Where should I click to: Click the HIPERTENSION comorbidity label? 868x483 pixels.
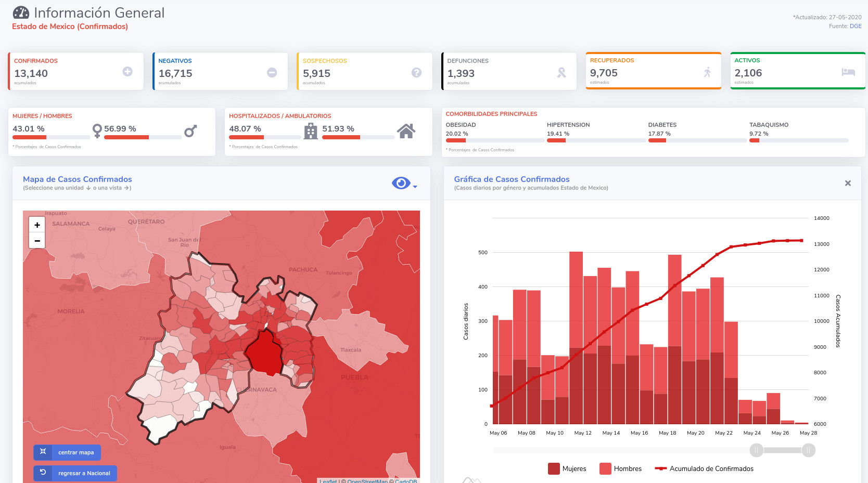[x=568, y=125]
